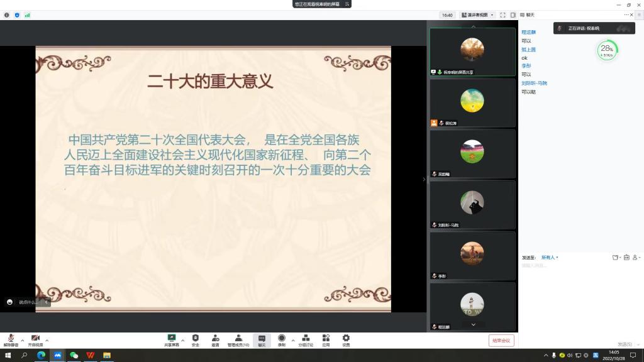
Task: Open meeting Settings (设置) gear
Action: click(346, 339)
